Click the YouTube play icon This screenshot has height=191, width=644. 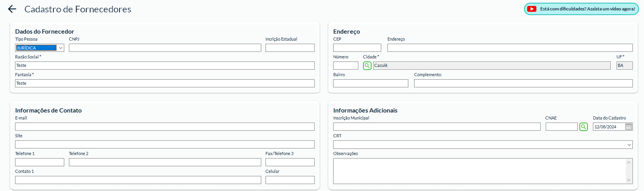click(x=532, y=9)
